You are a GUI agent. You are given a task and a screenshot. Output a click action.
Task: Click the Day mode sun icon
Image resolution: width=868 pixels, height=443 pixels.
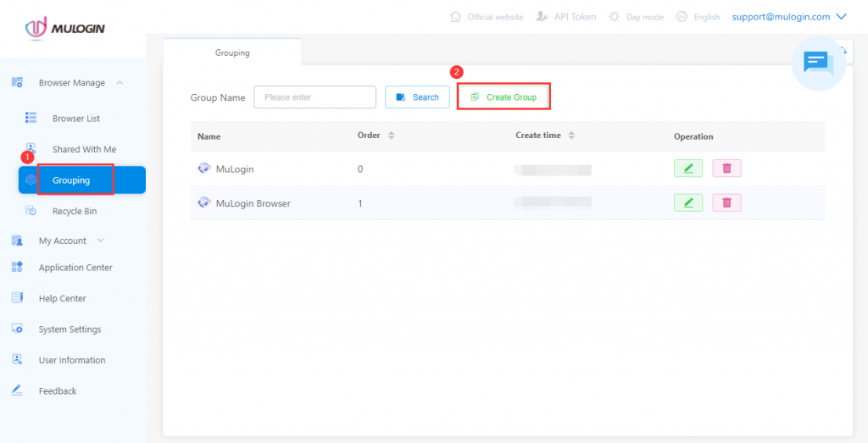pos(614,17)
